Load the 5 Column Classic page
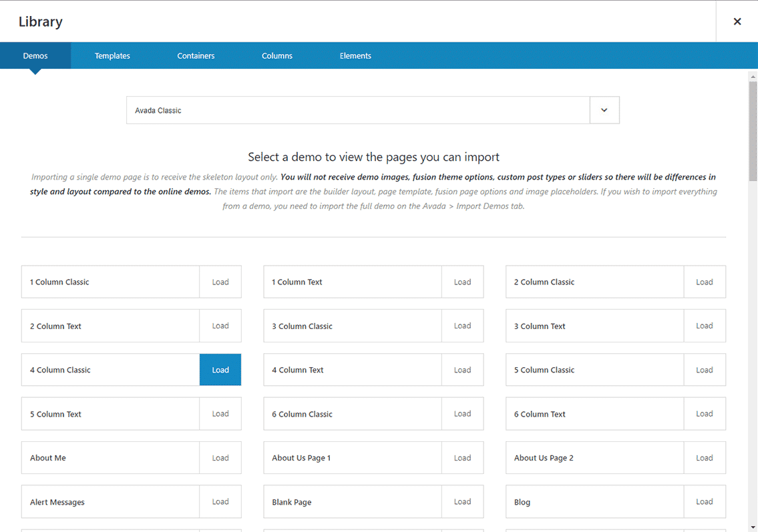 (705, 370)
